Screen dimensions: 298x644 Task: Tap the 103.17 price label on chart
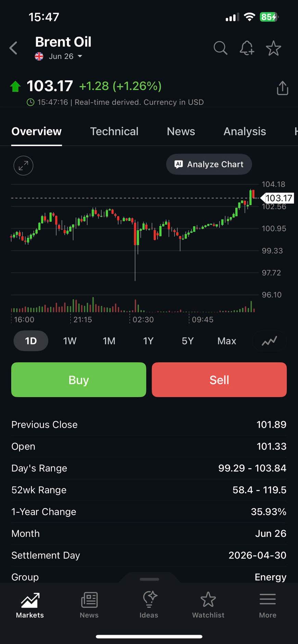pos(278,198)
